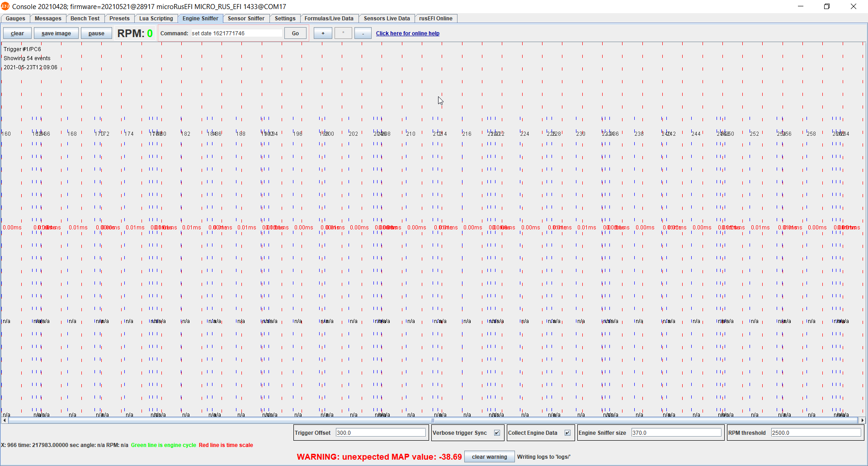Viewport: 868px width, 466px height.
Task: Click the Engine Sniffer size field
Action: click(676, 433)
